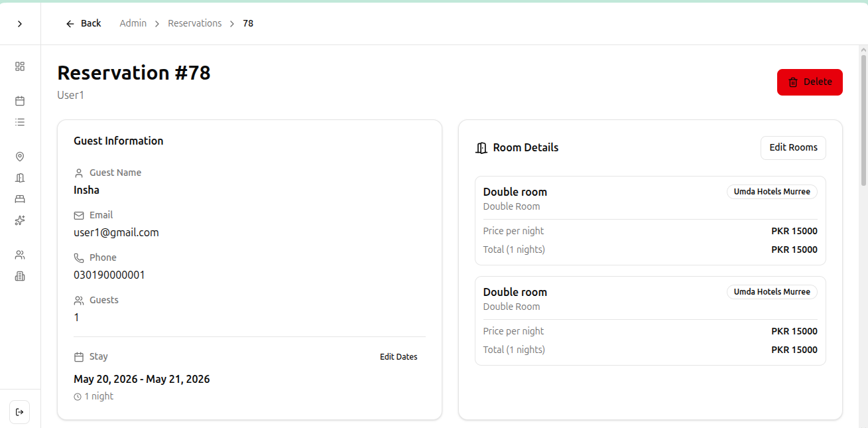
Task: Click phone number 030190000001
Action: pyautogui.click(x=109, y=275)
